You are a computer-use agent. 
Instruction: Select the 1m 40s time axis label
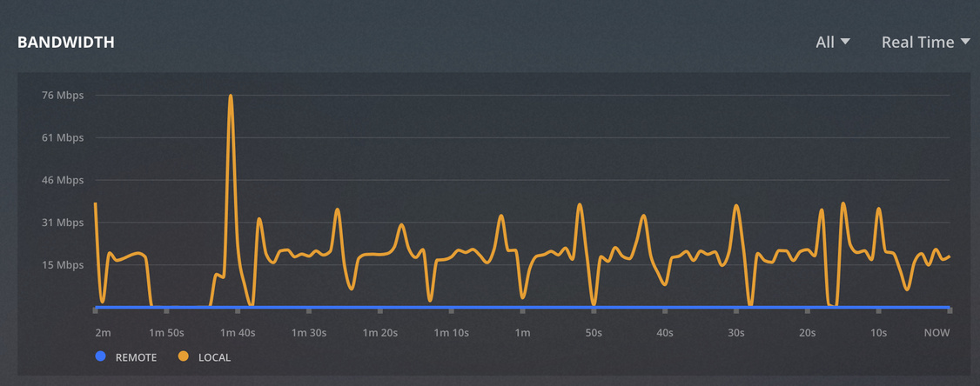[238, 333]
